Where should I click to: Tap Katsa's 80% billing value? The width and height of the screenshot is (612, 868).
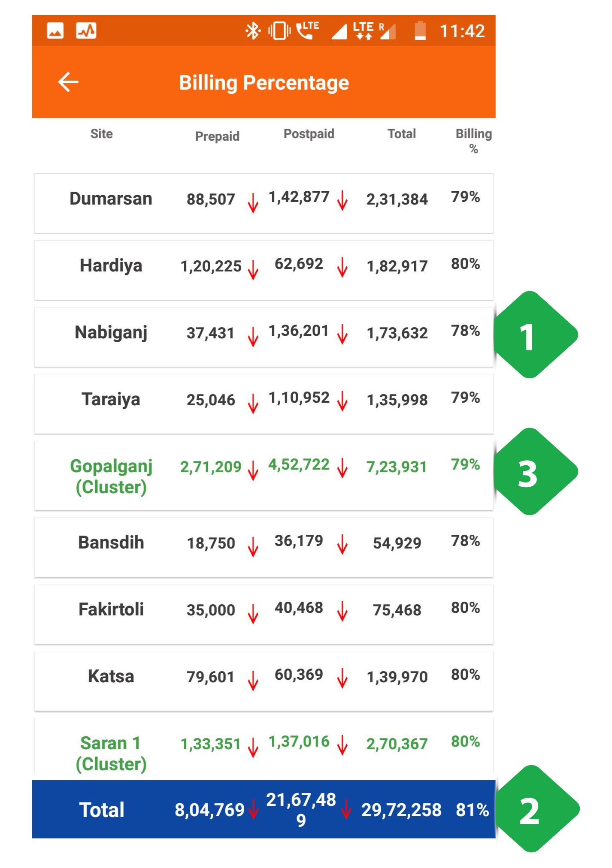click(465, 675)
